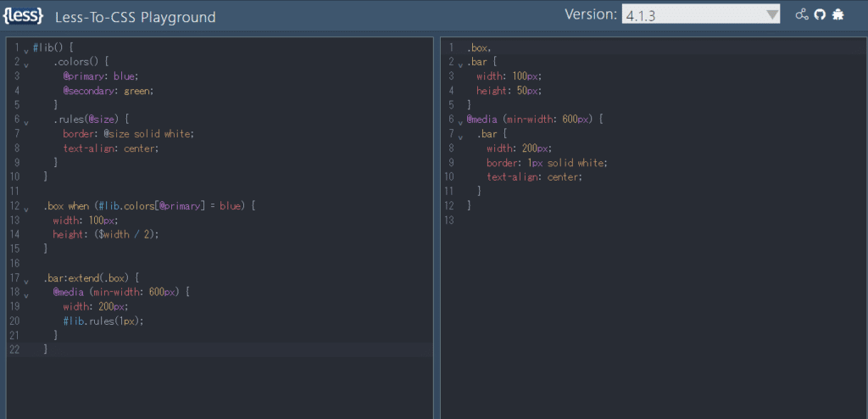The height and width of the screenshot is (419, 868).
Task: Click the bug report icon
Action: pyautogui.click(x=838, y=14)
